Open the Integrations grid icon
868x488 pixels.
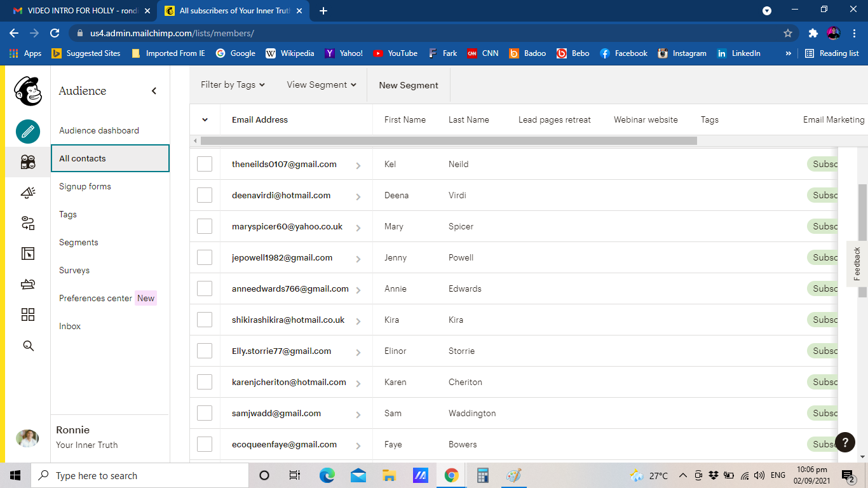[28, 315]
